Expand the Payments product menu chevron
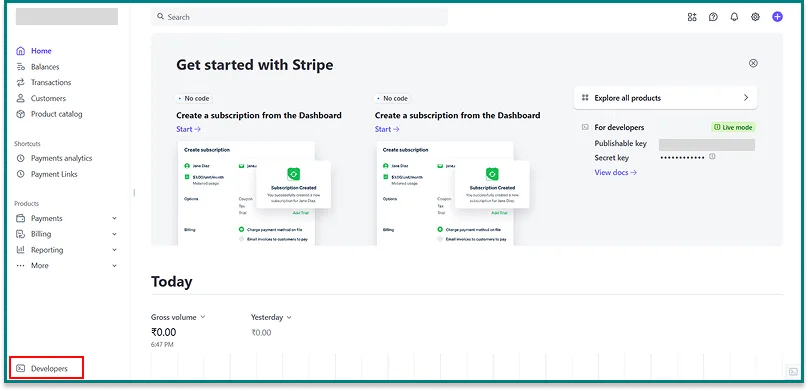Screen dimensions: 808x391 114,218
